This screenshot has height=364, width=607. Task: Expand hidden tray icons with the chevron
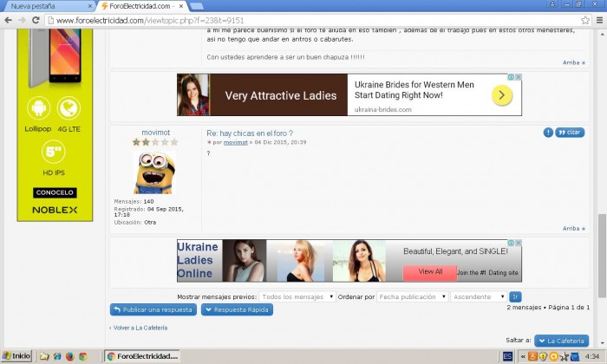click(x=523, y=356)
